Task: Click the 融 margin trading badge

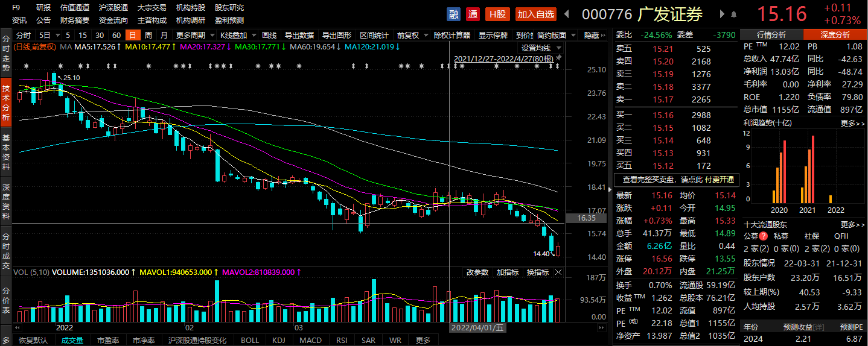Action: tap(453, 14)
